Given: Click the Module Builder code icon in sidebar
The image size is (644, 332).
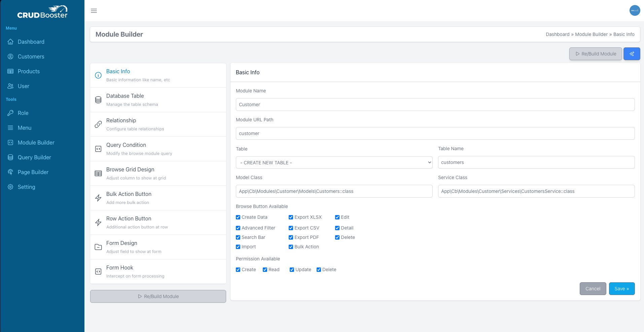Looking at the screenshot, I should click(x=10, y=142).
